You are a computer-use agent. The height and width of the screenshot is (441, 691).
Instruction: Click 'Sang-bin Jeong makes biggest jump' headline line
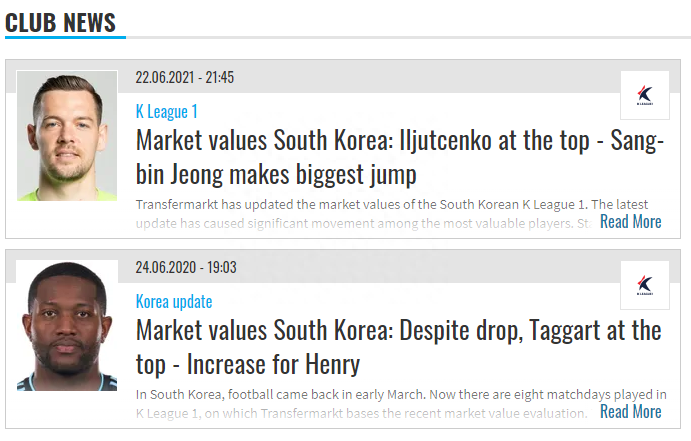coord(276,176)
